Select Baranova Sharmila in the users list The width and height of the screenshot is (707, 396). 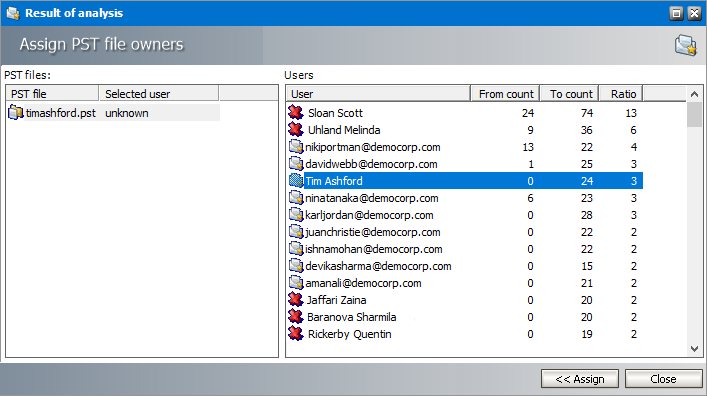click(465, 317)
